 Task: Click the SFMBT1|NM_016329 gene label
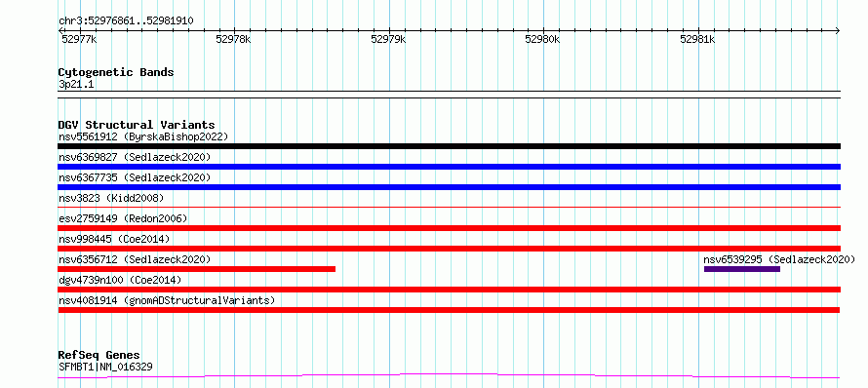pyautogui.click(x=105, y=367)
